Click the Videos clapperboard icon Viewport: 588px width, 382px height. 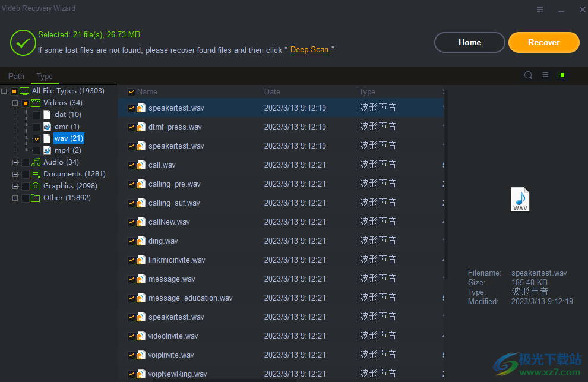tap(36, 103)
